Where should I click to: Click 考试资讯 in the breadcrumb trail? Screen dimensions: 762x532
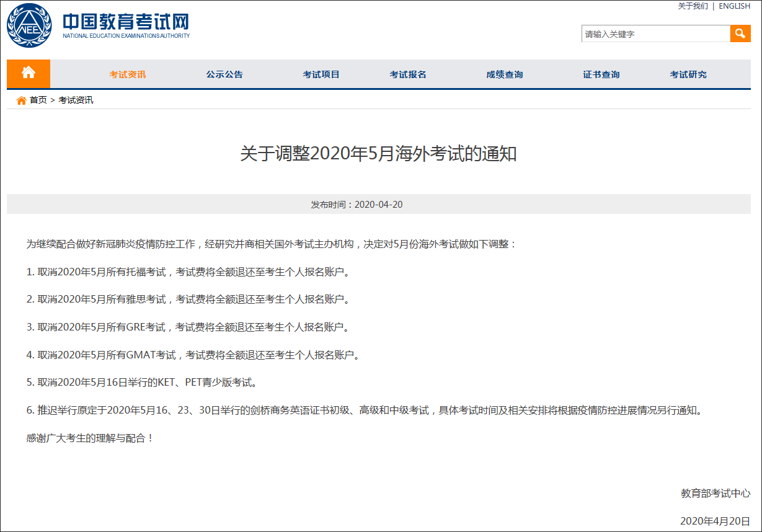coord(76,100)
